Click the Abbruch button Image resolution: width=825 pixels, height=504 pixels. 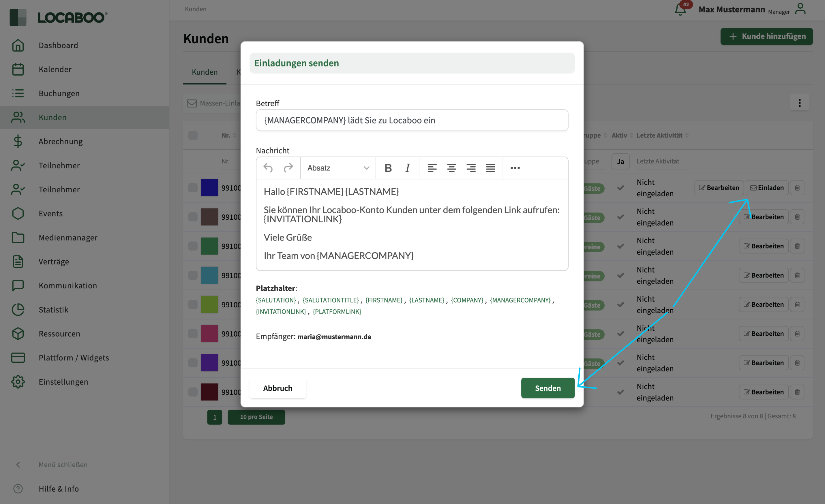point(277,388)
